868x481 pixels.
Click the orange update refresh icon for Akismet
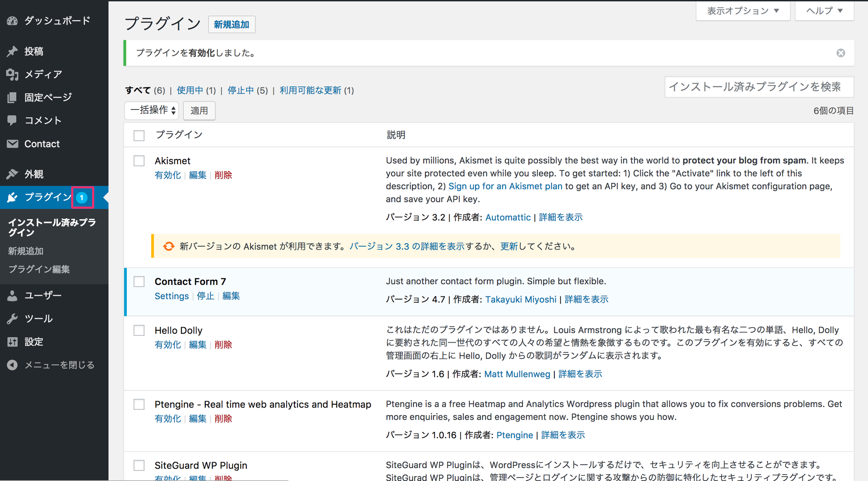click(169, 246)
